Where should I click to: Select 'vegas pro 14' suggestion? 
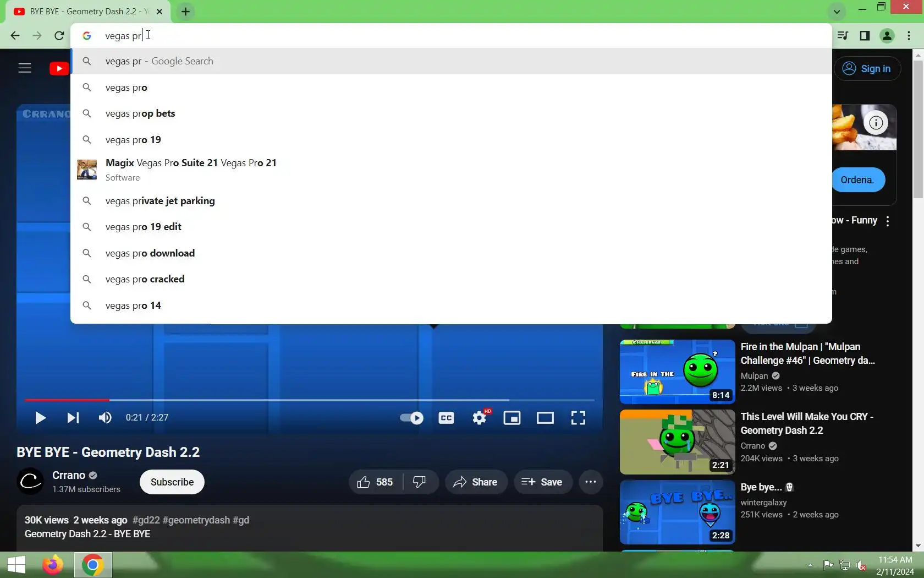(451, 306)
